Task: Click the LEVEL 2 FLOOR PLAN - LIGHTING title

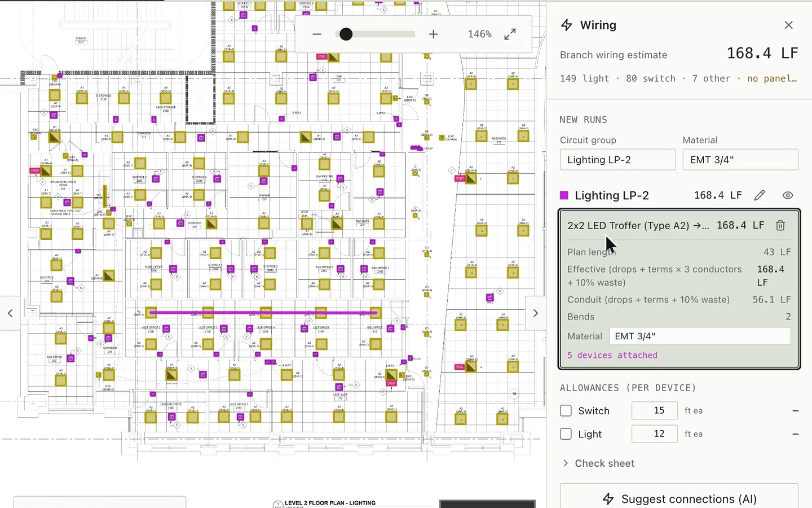Action: [x=330, y=503]
